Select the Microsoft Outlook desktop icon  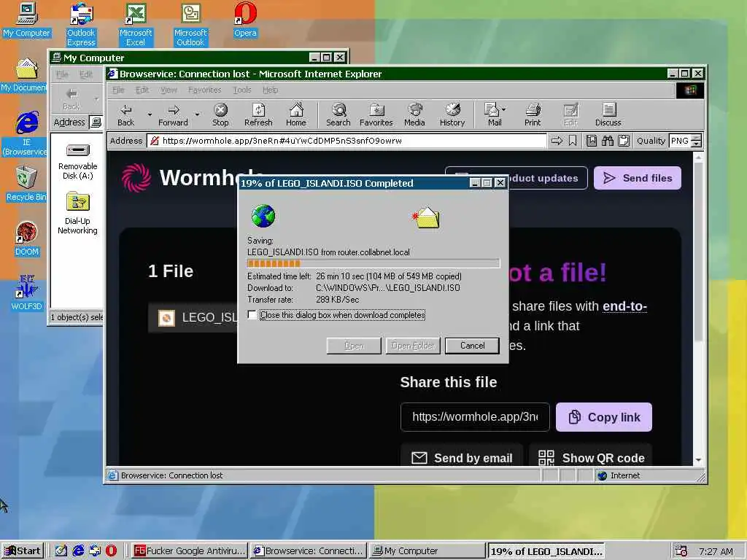coord(190,24)
